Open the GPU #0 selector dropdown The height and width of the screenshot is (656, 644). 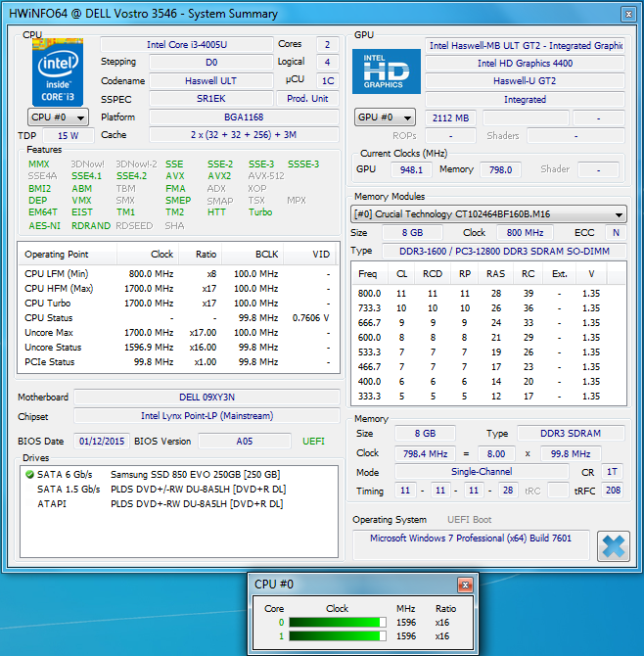pyautogui.click(x=385, y=117)
